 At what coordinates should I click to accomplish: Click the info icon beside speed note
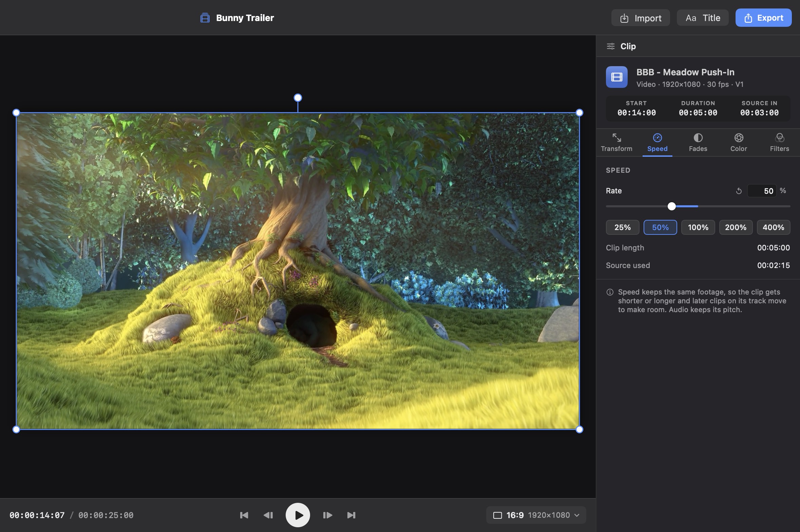610,292
